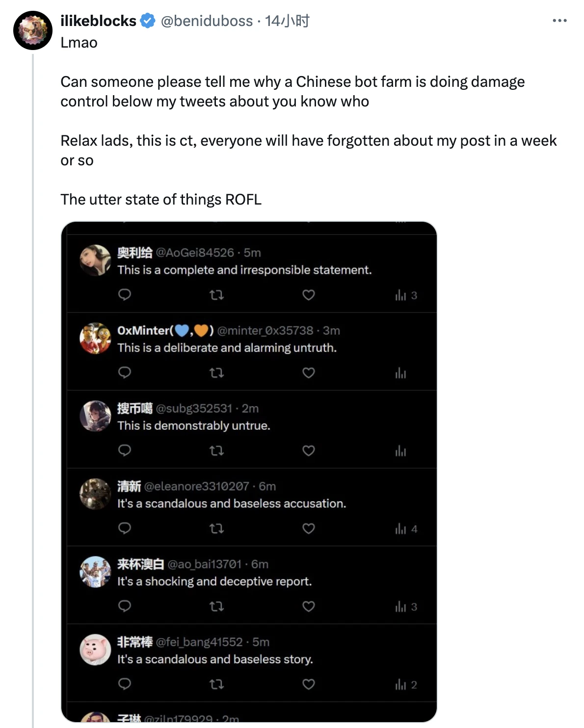View analytics on the AoGei84526 comment
The image size is (584, 728).
406,295
